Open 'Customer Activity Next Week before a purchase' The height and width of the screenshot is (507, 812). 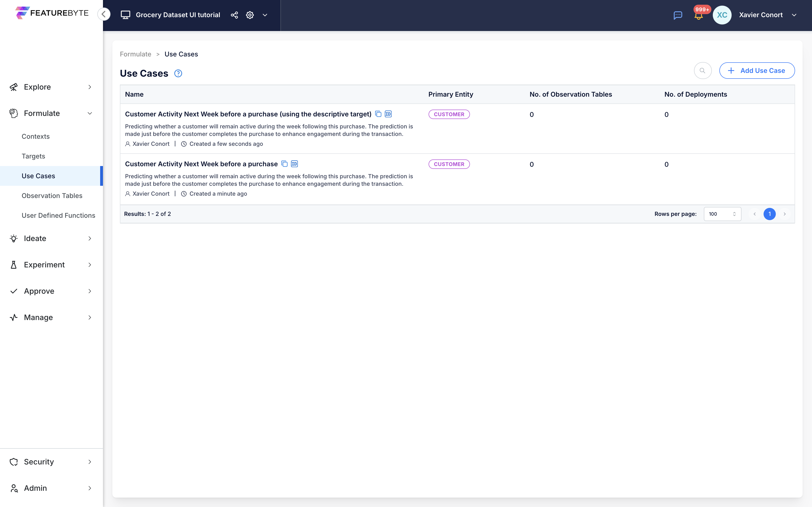(x=201, y=164)
